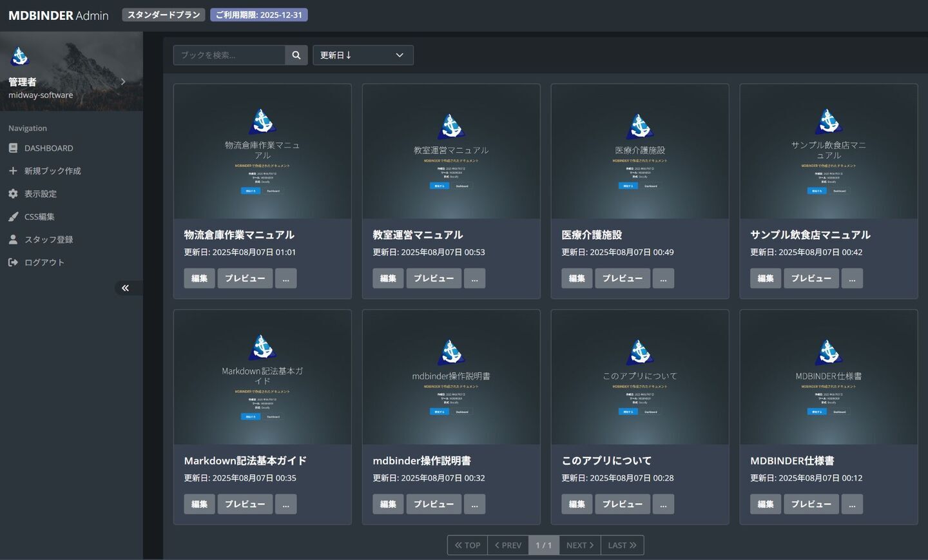Open the 更新日 sort order dropdown
Viewport: 928px width, 560px height.
coord(363,55)
